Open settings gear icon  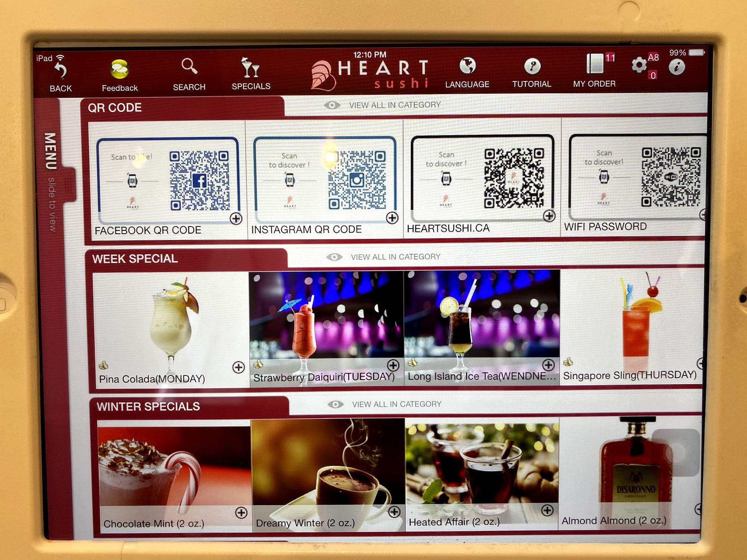click(x=639, y=65)
